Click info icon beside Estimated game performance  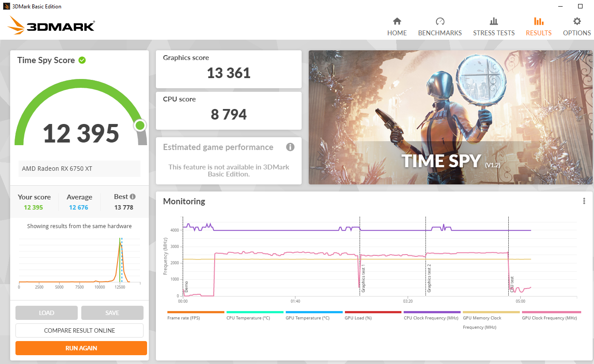coord(290,147)
